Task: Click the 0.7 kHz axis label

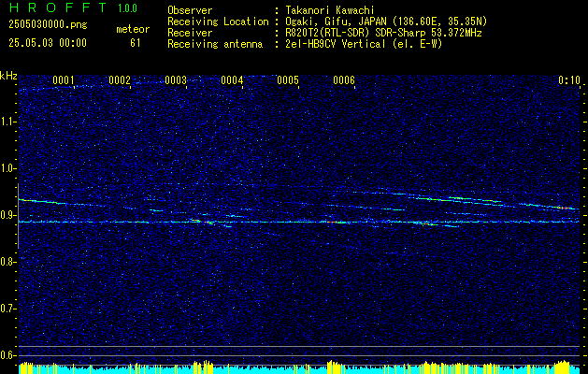Action: coord(8,309)
